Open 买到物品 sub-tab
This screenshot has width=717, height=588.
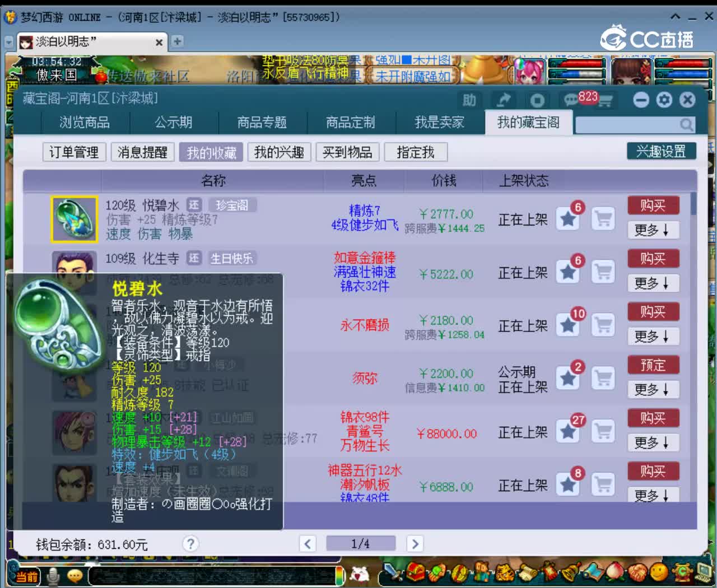coord(347,152)
